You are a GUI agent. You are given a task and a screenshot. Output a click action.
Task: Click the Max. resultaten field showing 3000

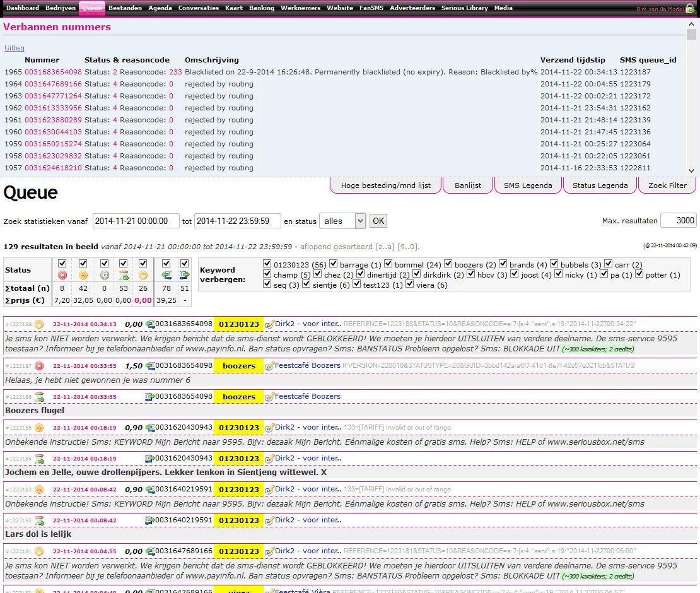click(x=678, y=221)
